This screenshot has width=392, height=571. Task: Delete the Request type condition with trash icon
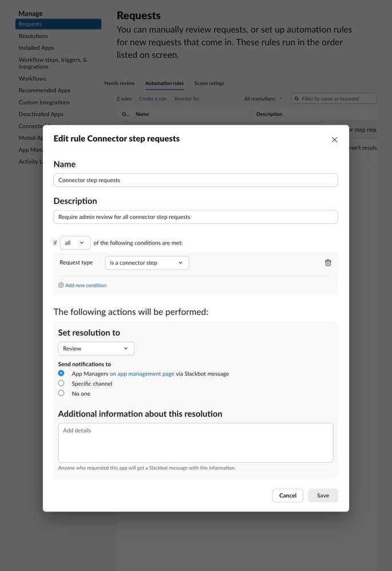tap(328, 262)
